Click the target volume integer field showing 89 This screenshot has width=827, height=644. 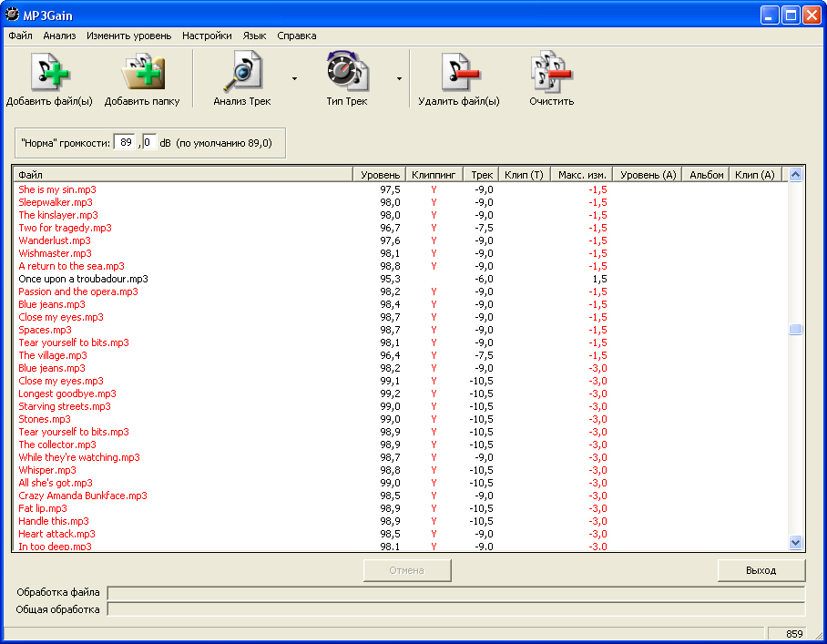point(126,143)
